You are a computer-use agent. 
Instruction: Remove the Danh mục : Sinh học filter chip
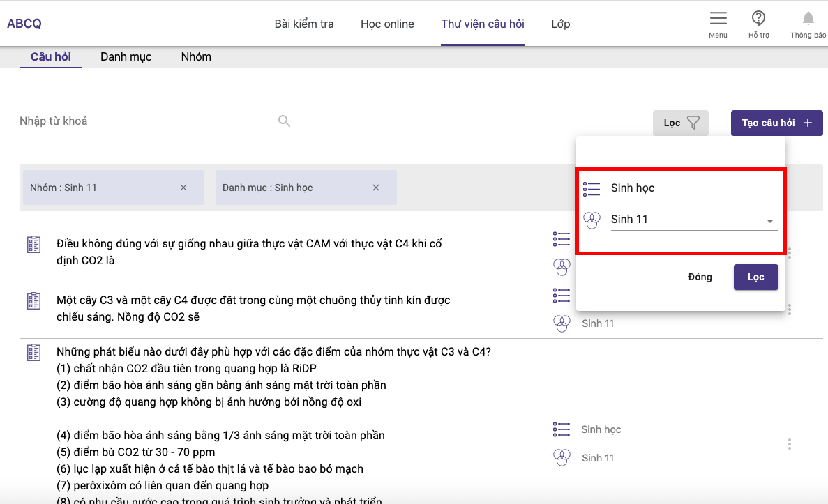376,188
